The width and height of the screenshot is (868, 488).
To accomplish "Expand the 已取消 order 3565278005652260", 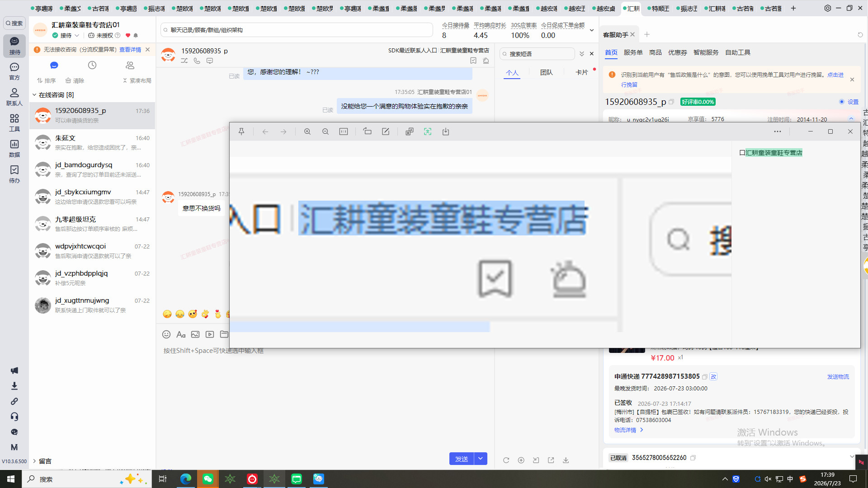I will click(852, 457).
